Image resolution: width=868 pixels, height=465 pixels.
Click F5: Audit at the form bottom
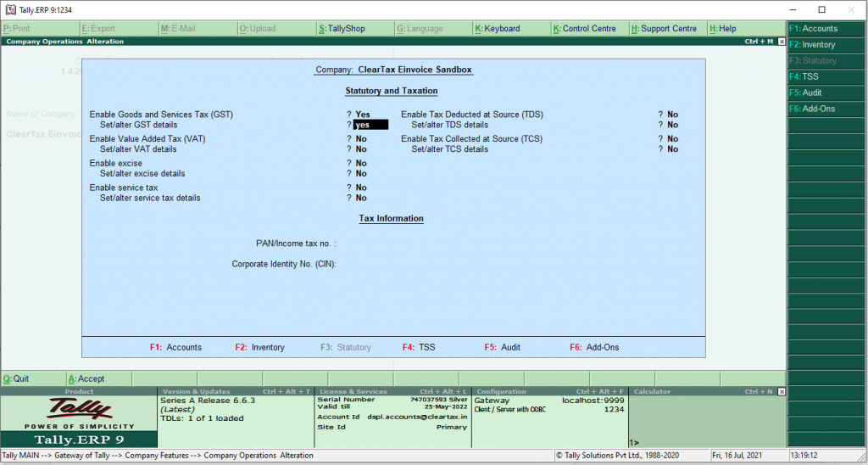502,348
